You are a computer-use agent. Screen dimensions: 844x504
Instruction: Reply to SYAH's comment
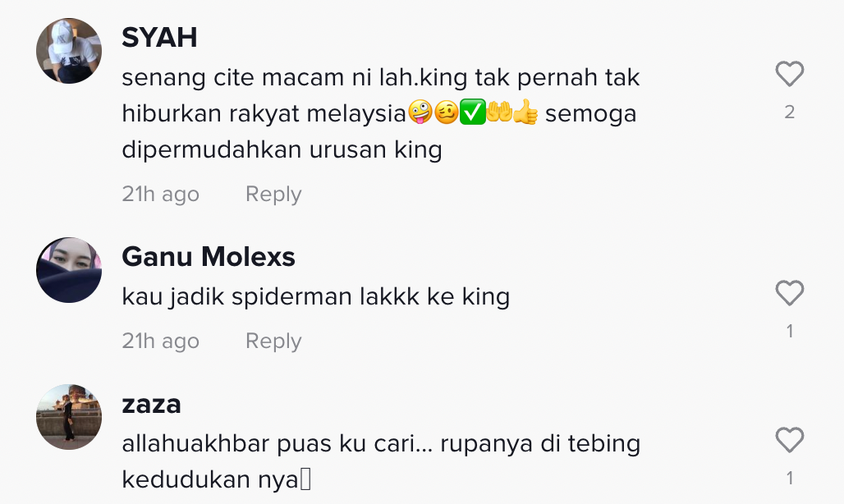pos(273,195)
